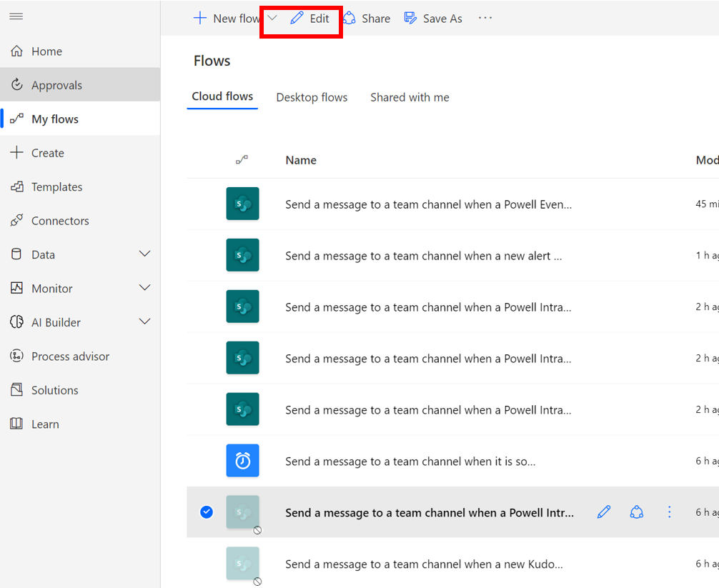This screenshot has height=588, width=719.
Task: Open flow 'when a new Kudo...'
Action: (x=424, y=564)
